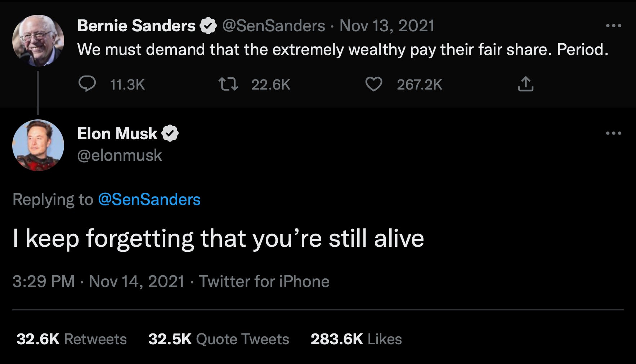
Task: Open the @SenSanders mention in reply line
Action: coord(149,200)
